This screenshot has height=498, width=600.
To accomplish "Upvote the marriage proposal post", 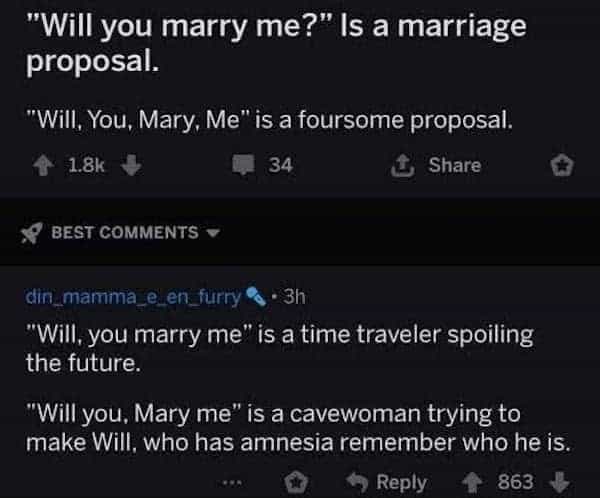I will pyautogui.click(x=46, y=165).
